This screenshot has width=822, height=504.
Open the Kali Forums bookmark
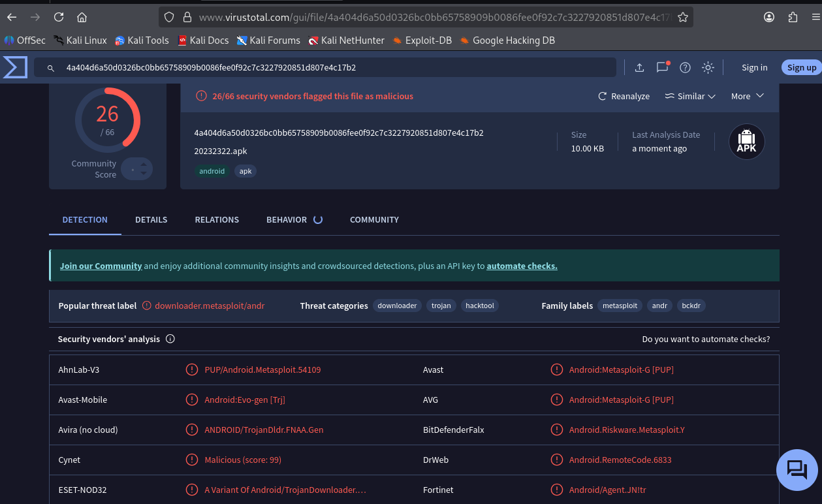pyautogui.click(x=268, y=40)
